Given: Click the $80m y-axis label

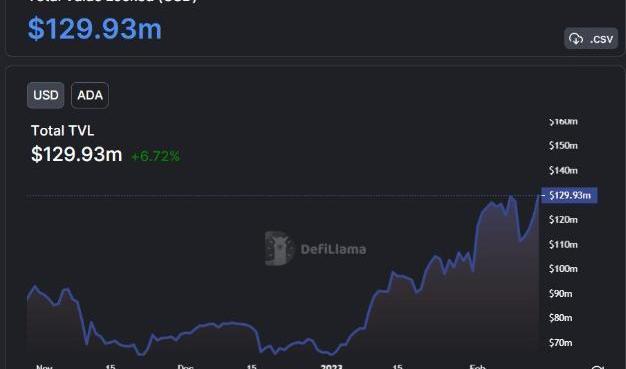Looking at the screenshot, I should tap(561, 318).
